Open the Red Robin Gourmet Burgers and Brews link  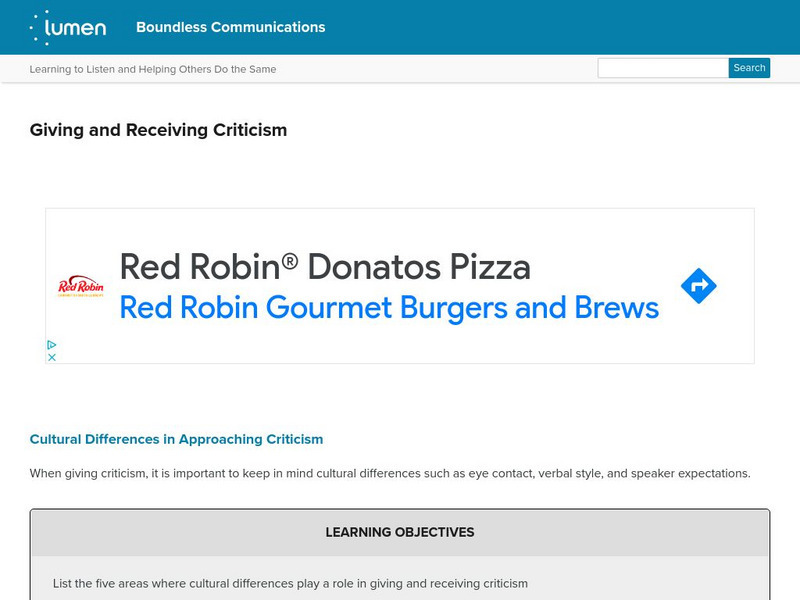click(389, 308)
